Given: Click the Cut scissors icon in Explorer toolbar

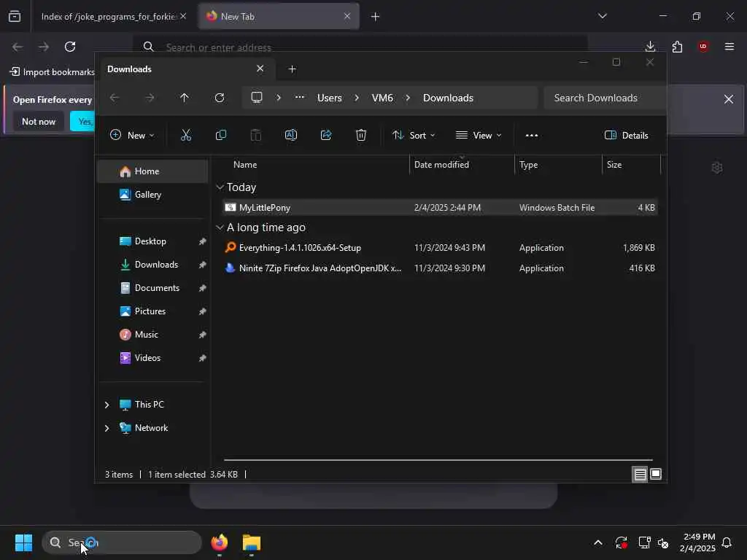Looking at the screenshot, I should [x=186, y=135].
